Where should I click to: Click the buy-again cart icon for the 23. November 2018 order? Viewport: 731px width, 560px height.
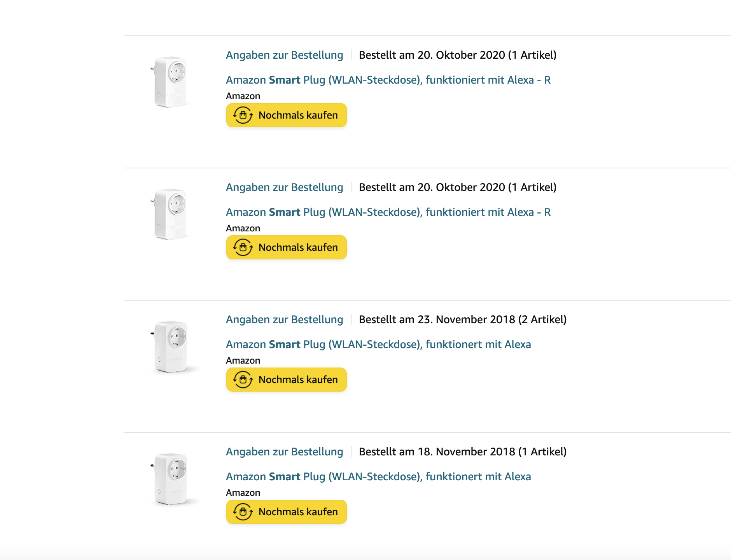tap(243, 380)
